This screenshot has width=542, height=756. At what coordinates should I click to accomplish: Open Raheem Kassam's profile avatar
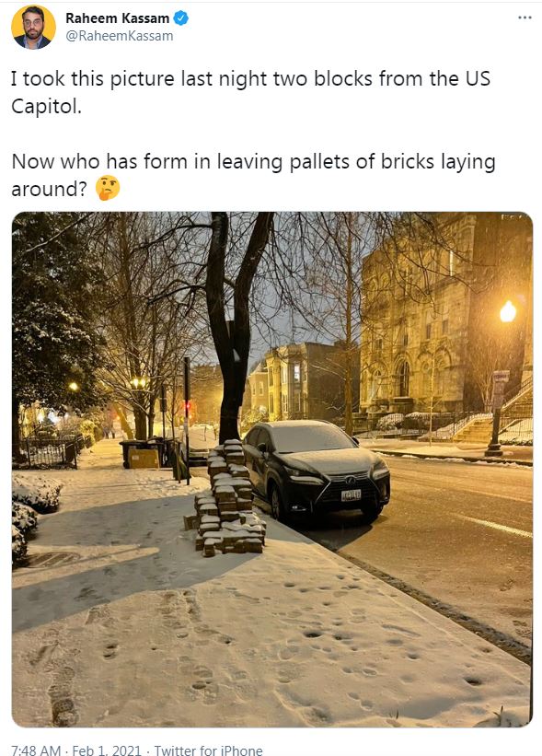33,28
